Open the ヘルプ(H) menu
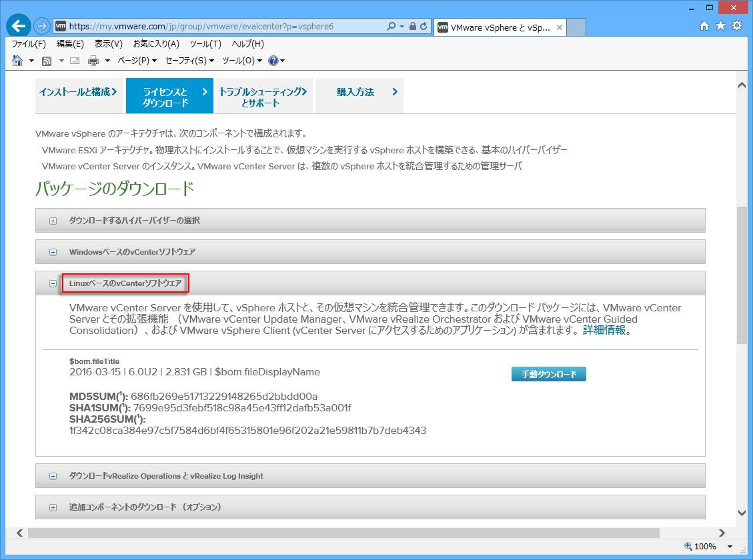 coord(248,44)
